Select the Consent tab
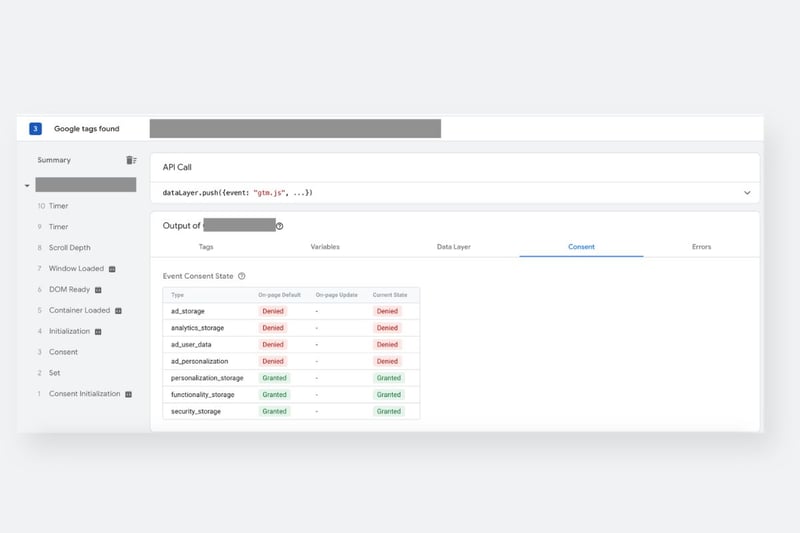Image resolution: width=800 pixels, height=533 pixels. [581, 246]
